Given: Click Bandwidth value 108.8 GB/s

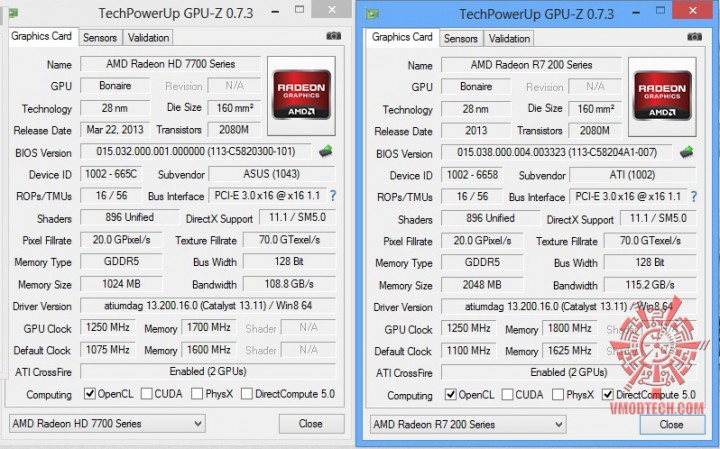Looking at the screenshot, I should tap(289, 284).
